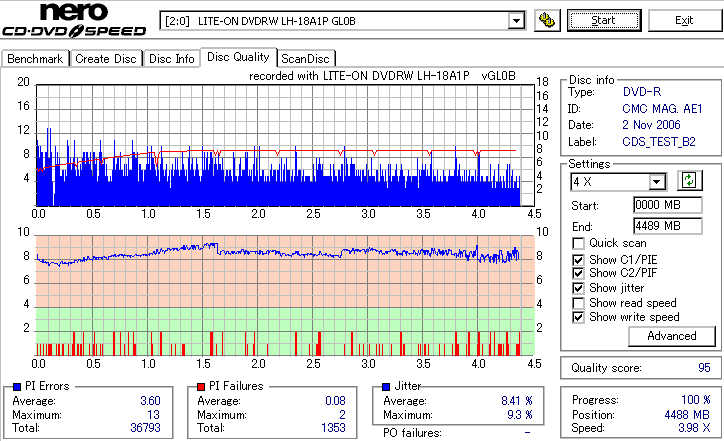
Task: Click the disc date 2 Nov 2006
Action: point(651,125)
